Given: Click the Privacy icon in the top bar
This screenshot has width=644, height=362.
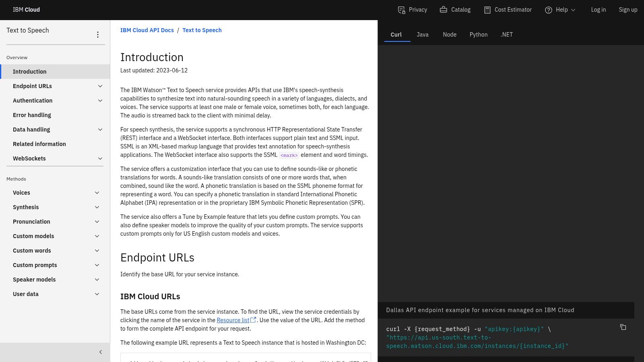Looking at the screenshot, I should coord(401,10).
